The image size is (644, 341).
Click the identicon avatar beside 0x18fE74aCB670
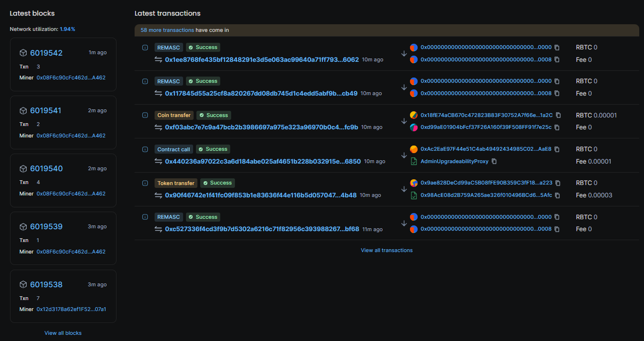click(413, 115)
